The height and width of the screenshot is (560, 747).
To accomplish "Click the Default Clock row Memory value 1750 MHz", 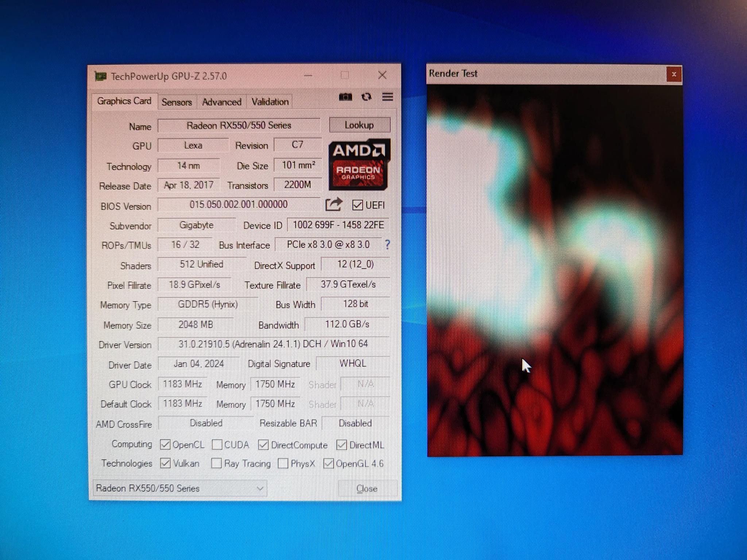I will pos(275,404).
